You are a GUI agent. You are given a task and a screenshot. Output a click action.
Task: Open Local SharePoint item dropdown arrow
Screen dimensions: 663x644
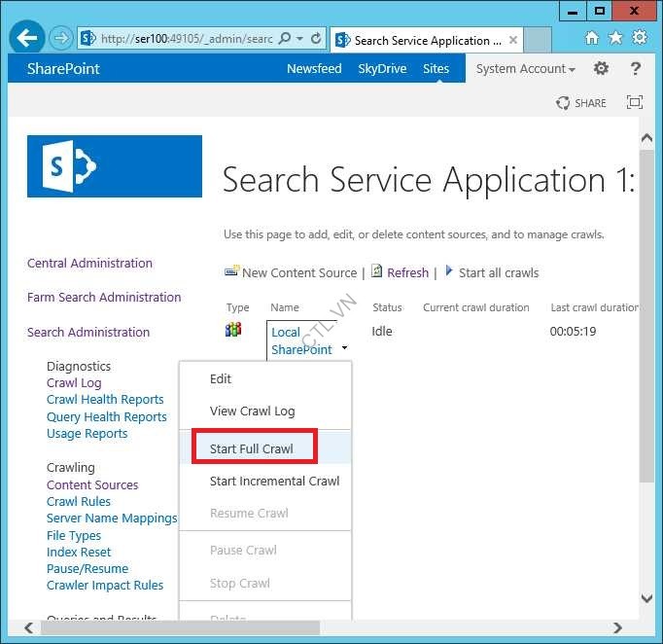[344, 348]
